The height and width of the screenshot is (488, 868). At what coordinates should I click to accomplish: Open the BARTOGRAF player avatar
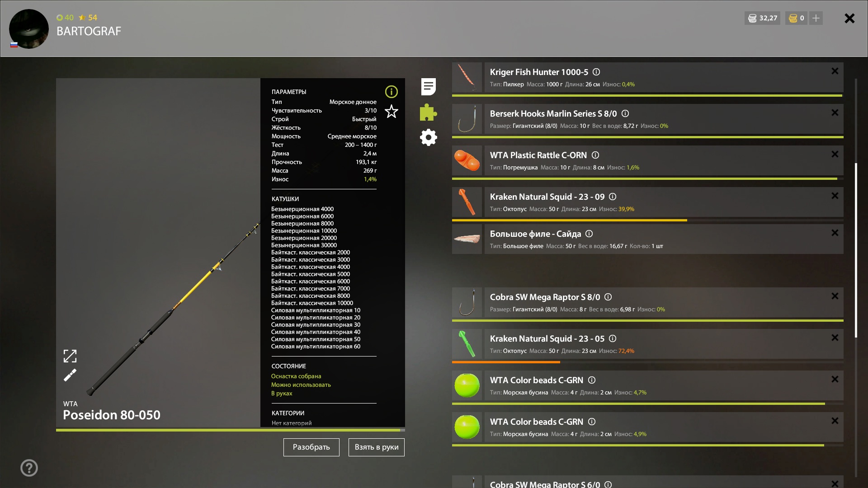pos(29,29)
